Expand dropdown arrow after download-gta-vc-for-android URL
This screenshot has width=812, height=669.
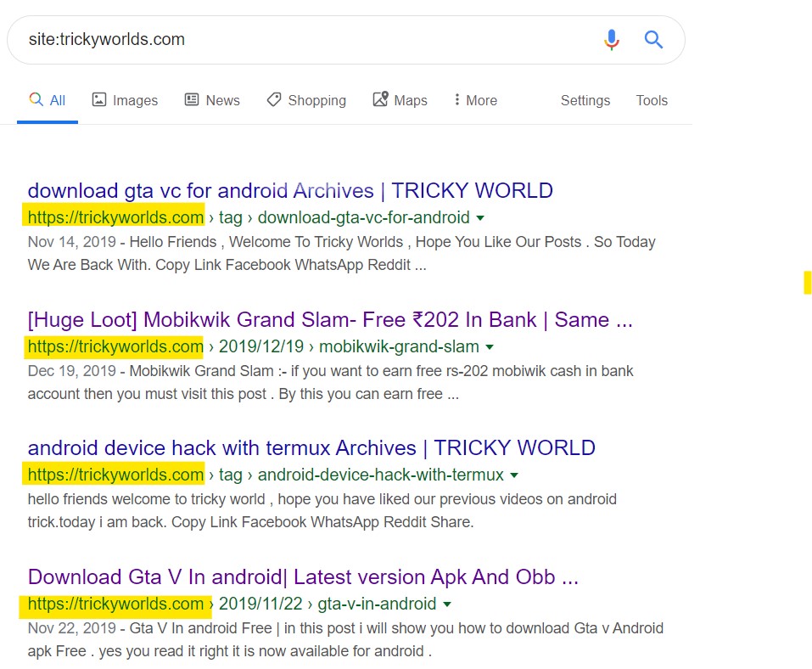[480, 218]
